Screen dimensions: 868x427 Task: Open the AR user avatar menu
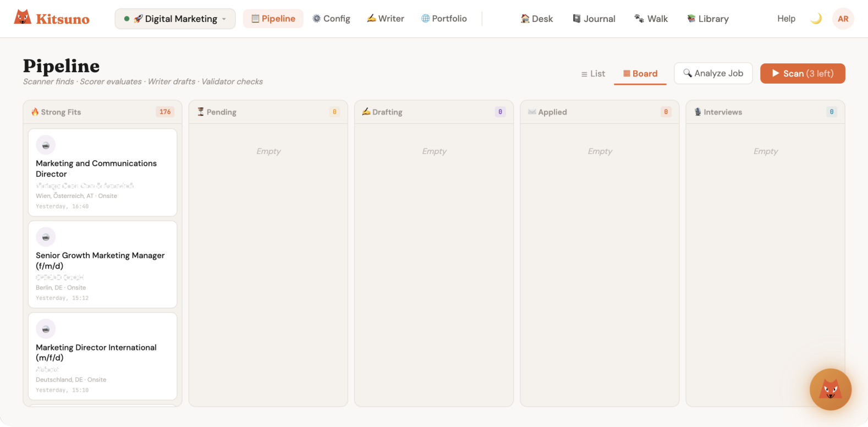[x=843, y=19]
